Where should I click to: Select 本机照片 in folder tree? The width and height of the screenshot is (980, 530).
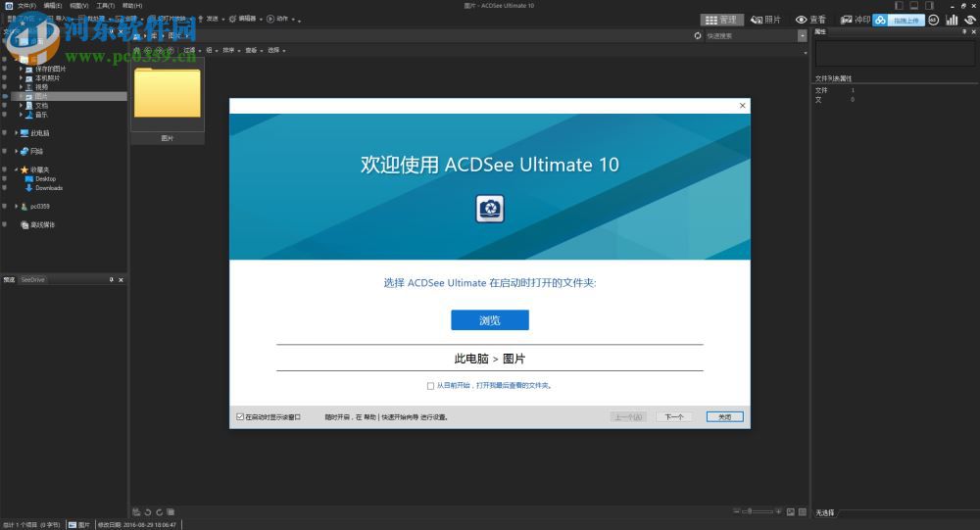(47, 78)
